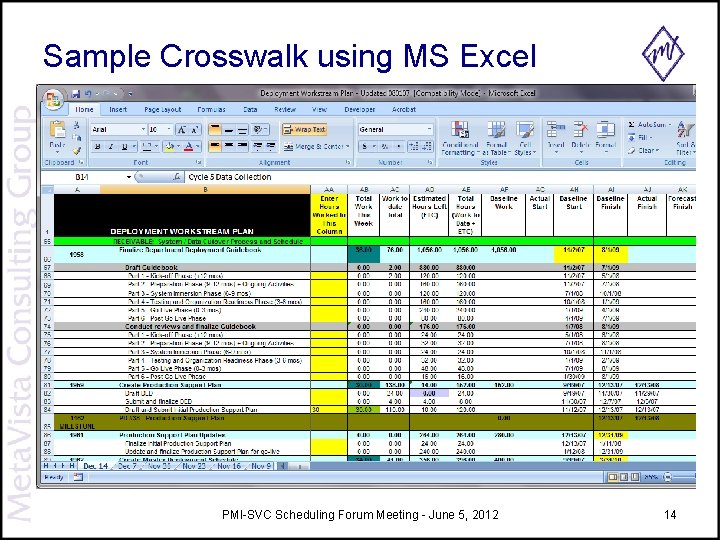Click the Paste clipboard icon

tap(57, 130)
